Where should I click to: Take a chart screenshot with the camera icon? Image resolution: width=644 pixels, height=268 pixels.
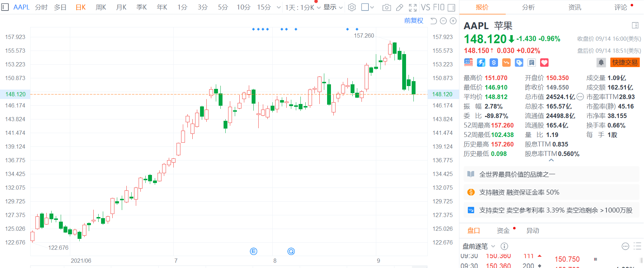386,7
